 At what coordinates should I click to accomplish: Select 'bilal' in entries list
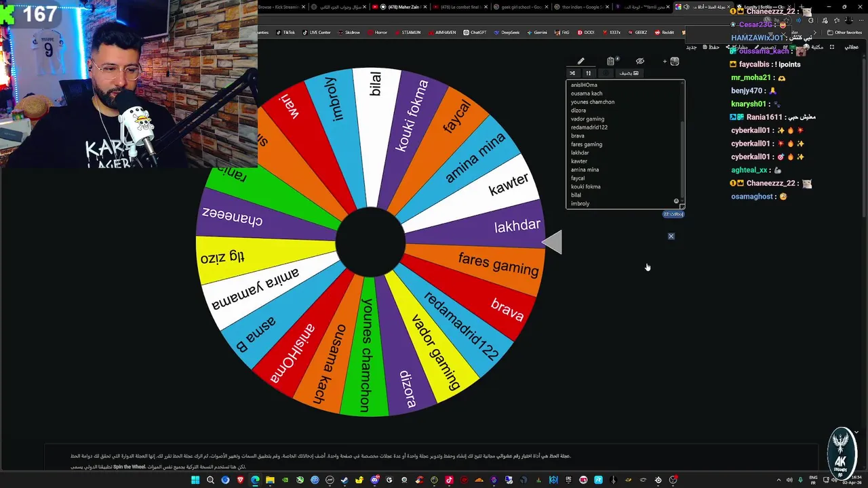coord(576,195)
